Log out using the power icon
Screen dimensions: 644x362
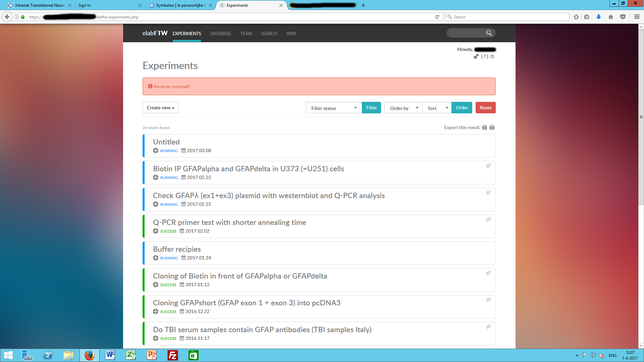[x=492, y=56]
